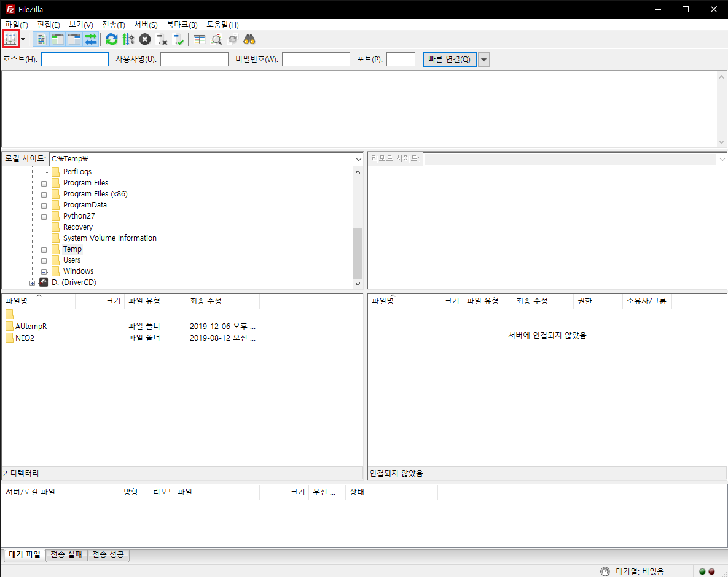Toggle the transfer queue display

coord(91,39)
